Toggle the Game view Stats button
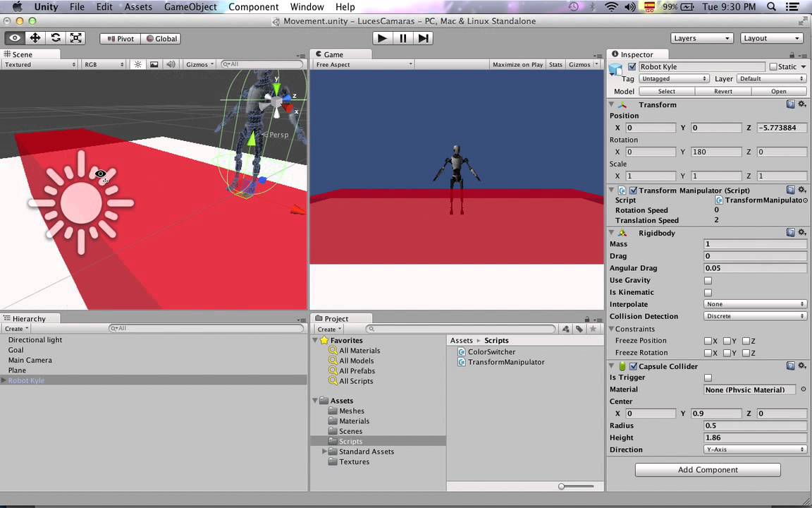812x508 pixels. [x=555, y=64]
